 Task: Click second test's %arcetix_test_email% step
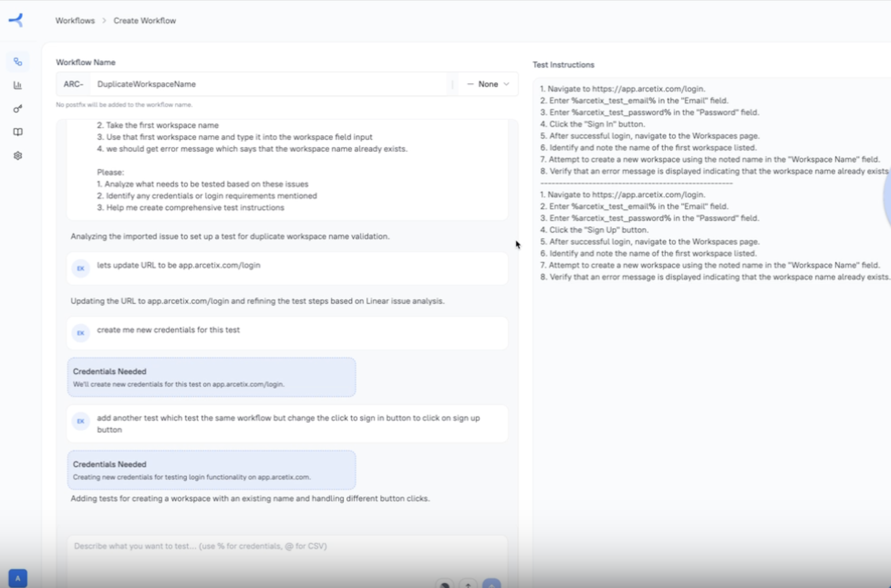(634, 206)
